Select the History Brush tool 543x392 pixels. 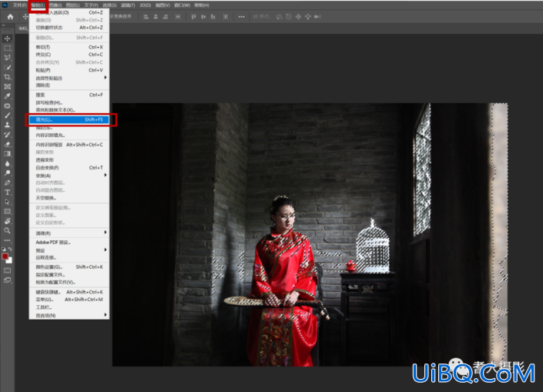click(7, 135)
